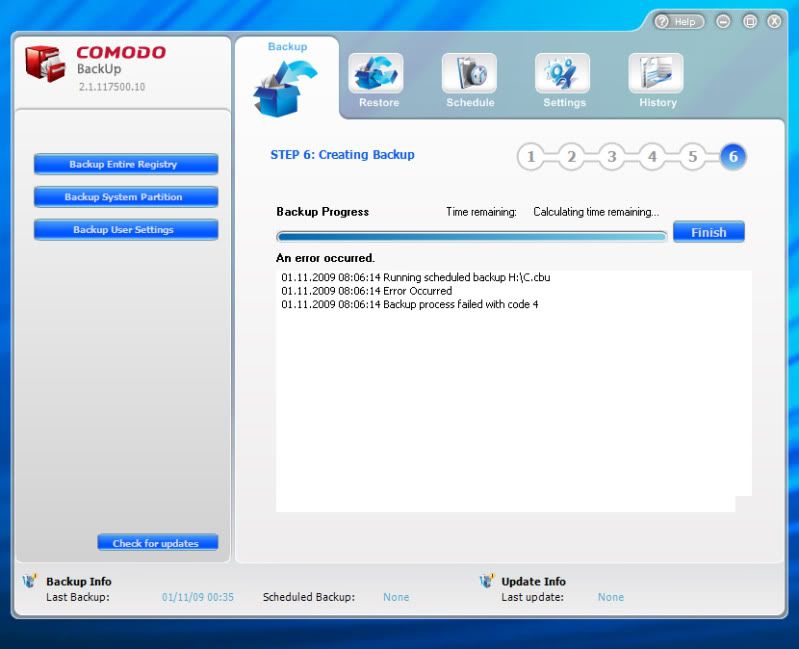
Task: Minimize the Comodo BackUp window
Action: 723,21
